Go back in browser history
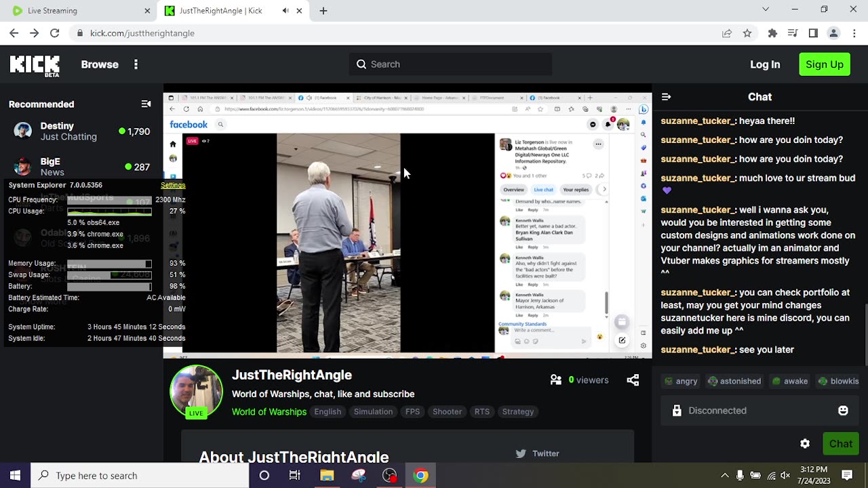Image resolution: width=868 pixels, height=488 pixels. tap(14, 33)
